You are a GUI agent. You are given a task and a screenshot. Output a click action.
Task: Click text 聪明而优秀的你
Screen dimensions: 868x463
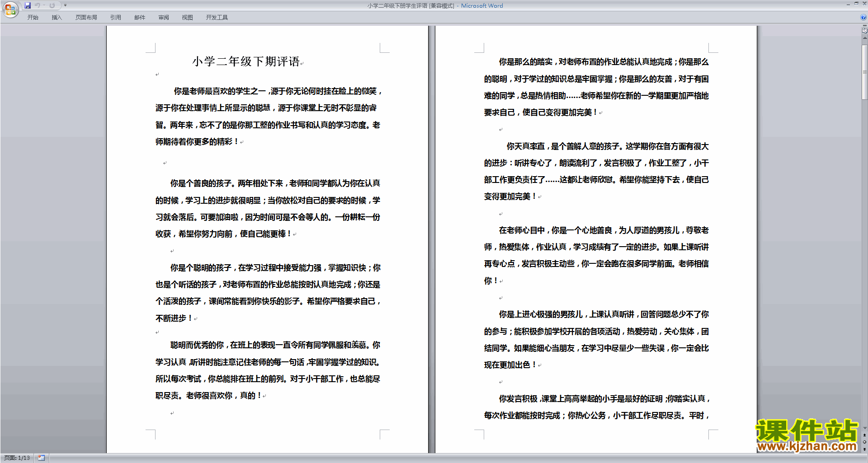click(197, 345)
